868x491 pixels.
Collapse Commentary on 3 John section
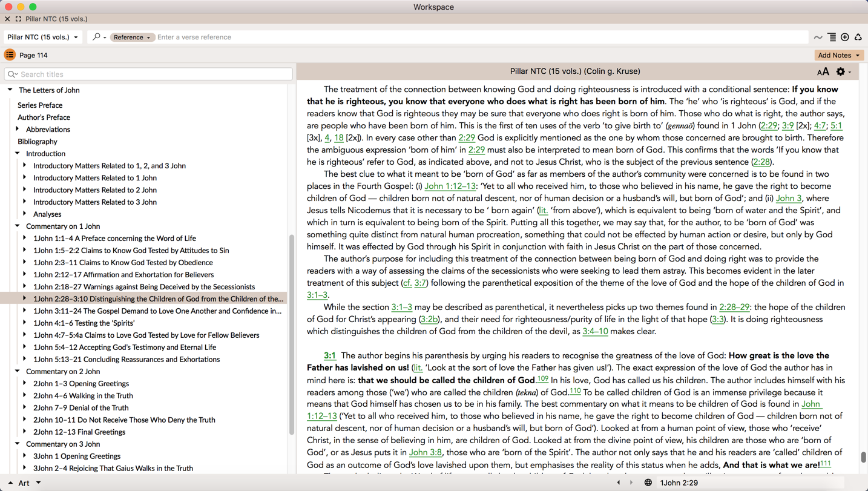(18, 444)
